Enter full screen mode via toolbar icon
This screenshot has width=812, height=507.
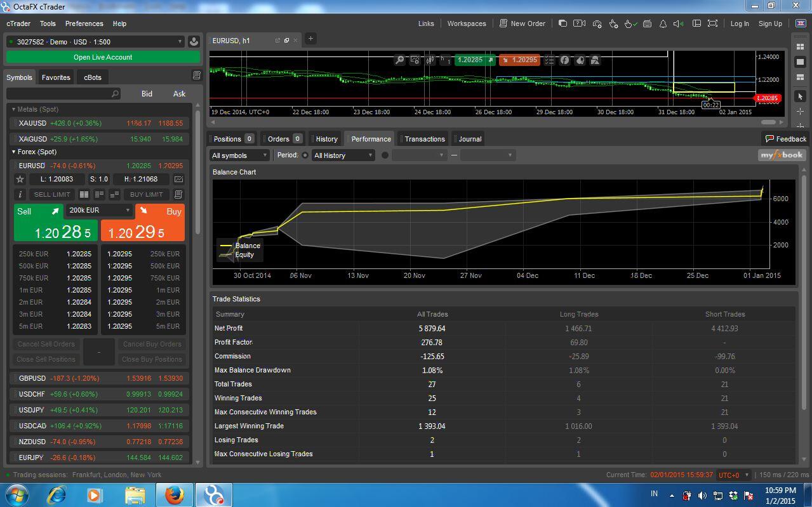[x=713, y=23]
